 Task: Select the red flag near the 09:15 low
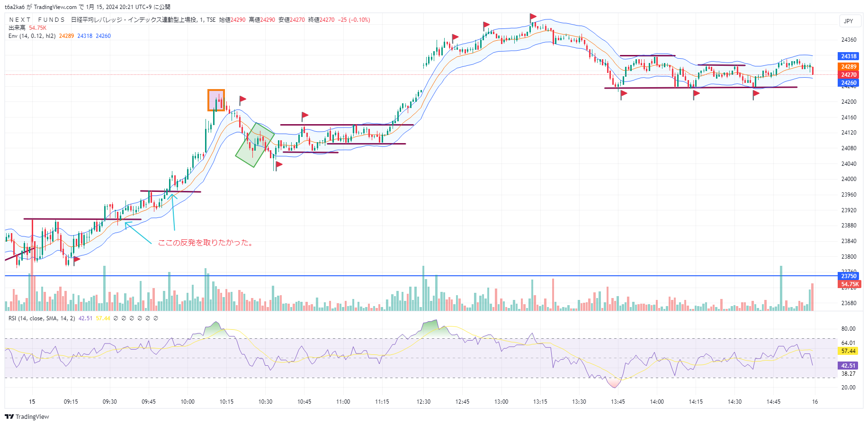(x=77, y=259)
